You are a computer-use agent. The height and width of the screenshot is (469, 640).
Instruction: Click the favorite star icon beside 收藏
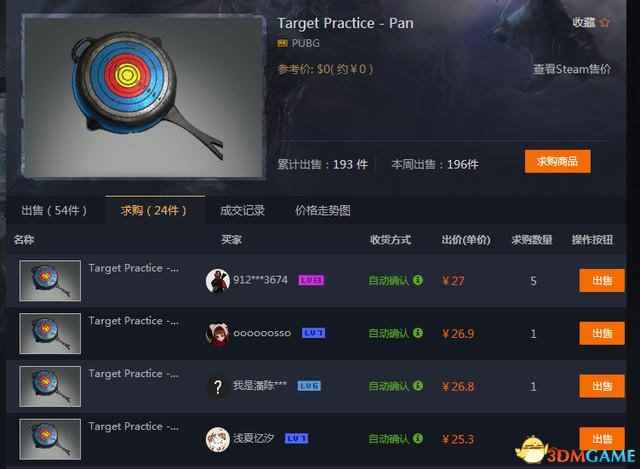(x=604, y=22)
